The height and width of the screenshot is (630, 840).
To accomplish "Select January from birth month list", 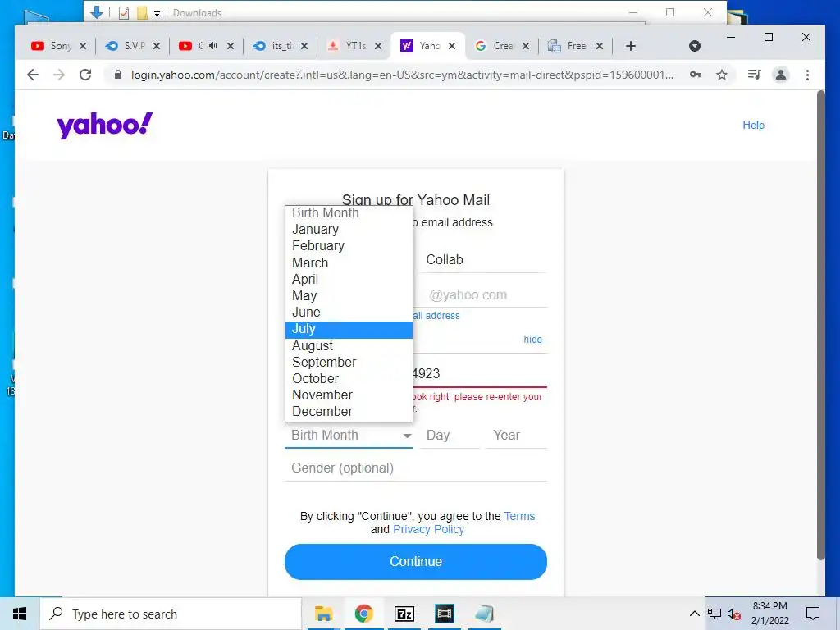I will click(x=349, y=230).
